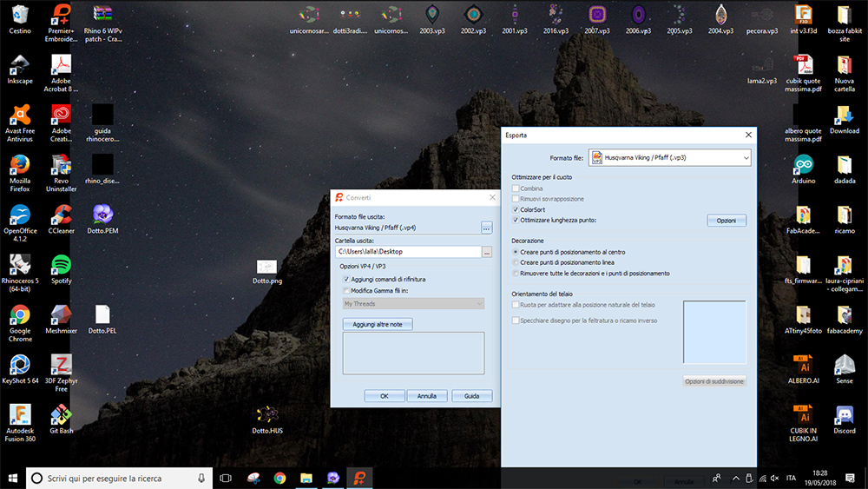Open the pecora.vp3 desktop file

click(761, 15)
